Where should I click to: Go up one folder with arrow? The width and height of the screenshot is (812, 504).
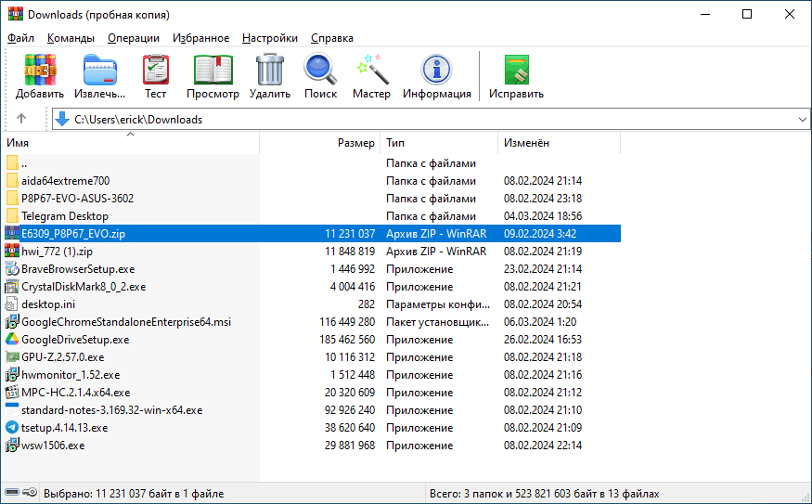click(x=21, y=119)
